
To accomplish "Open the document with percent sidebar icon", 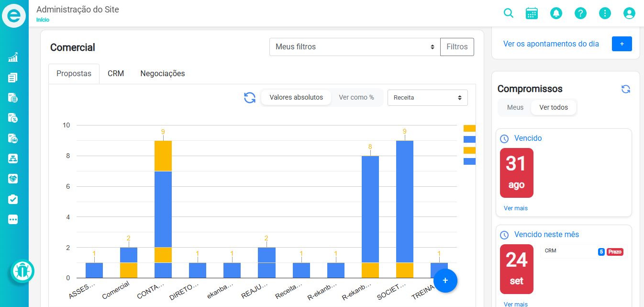I will pos(13,118).
